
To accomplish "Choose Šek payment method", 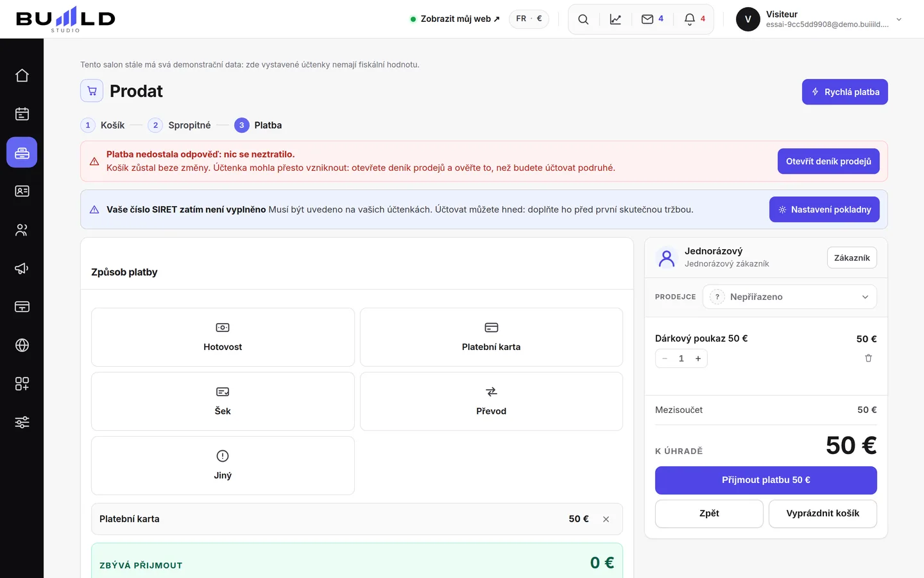I will (x=223, y=401).
